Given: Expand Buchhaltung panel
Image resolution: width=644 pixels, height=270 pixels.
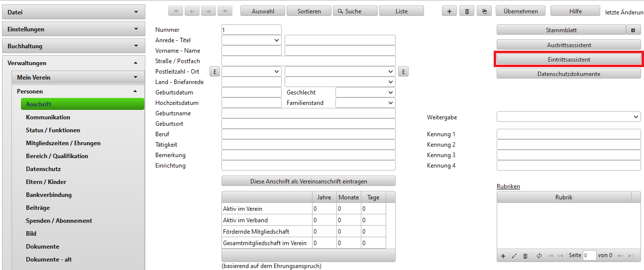Looking at the screenshot, I should [74, 46].
